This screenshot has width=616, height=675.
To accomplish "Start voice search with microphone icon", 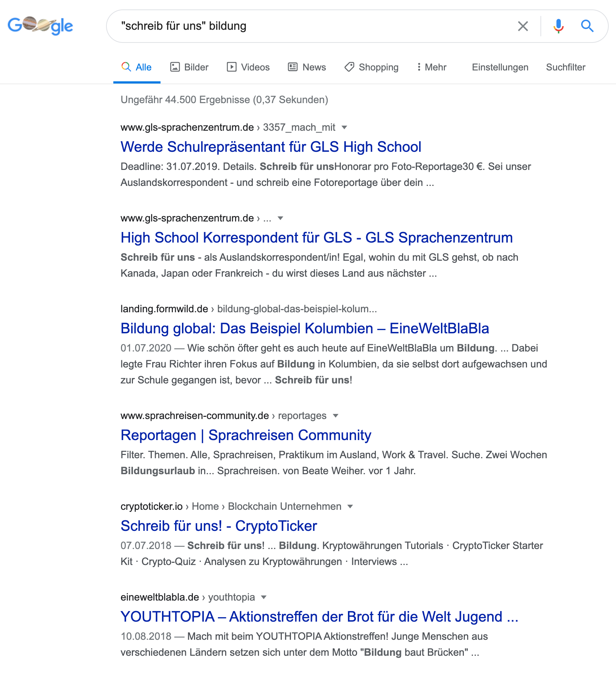I will [x=558, y=26].
